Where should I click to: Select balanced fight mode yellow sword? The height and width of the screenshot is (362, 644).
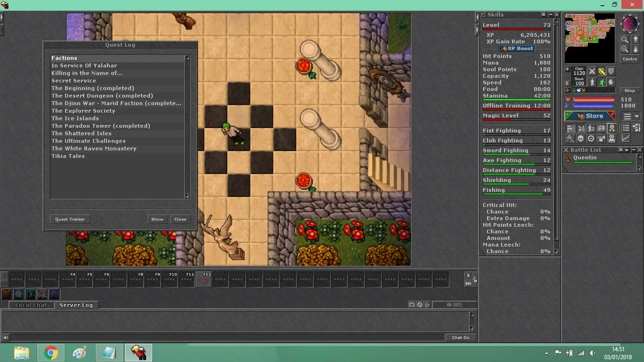coord(602,71)
